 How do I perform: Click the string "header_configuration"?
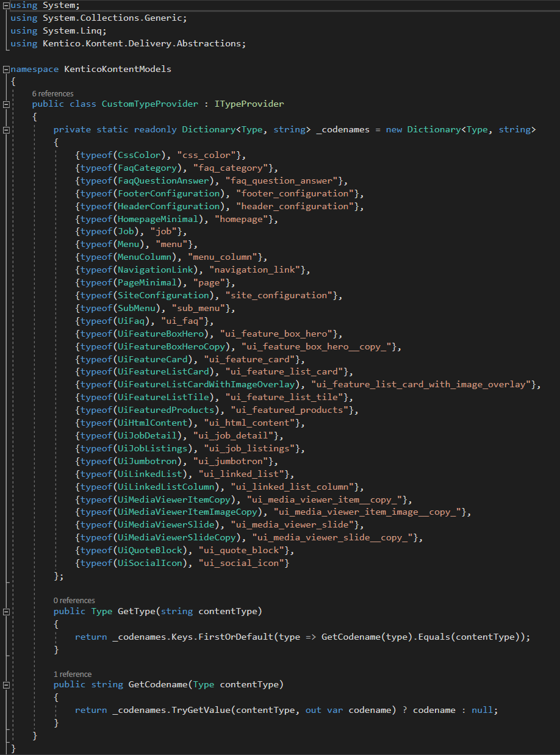pos(295,207)
